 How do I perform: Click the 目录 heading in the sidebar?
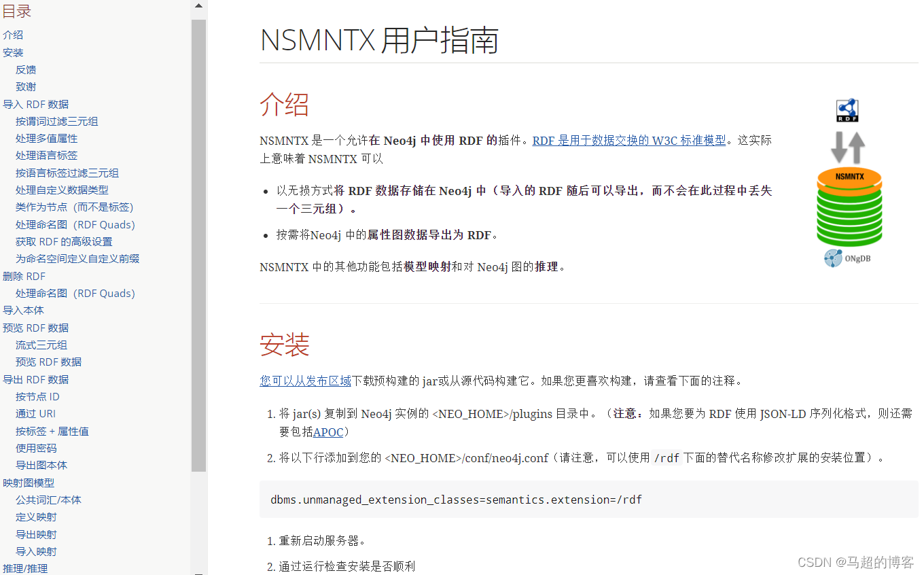[17, 12]
